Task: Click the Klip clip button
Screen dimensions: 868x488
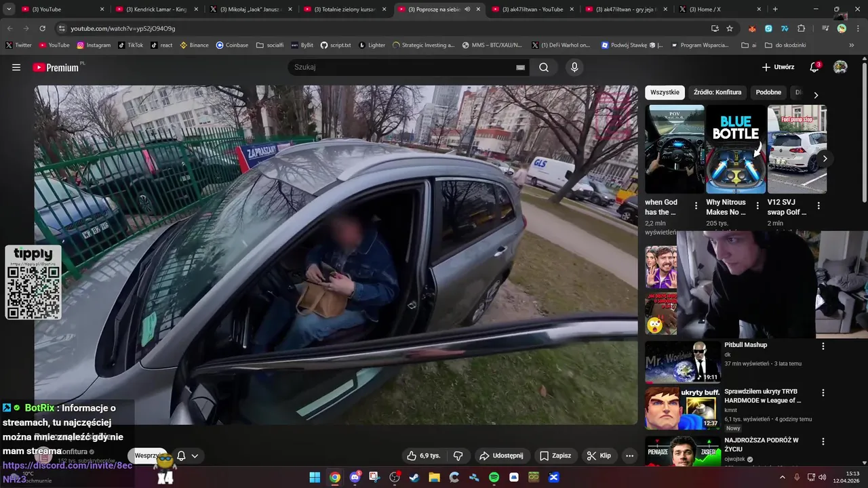Action: point(599,455)
